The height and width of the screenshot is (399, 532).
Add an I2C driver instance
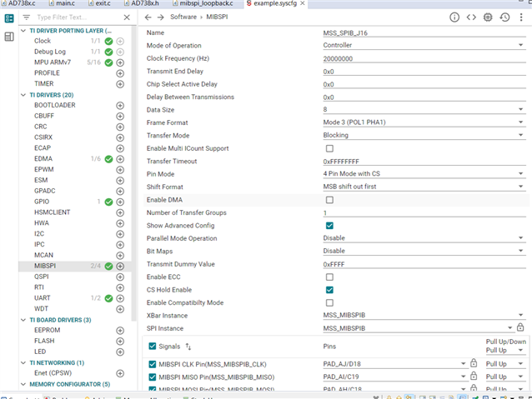pyautogui.click(x=120, y=234)
